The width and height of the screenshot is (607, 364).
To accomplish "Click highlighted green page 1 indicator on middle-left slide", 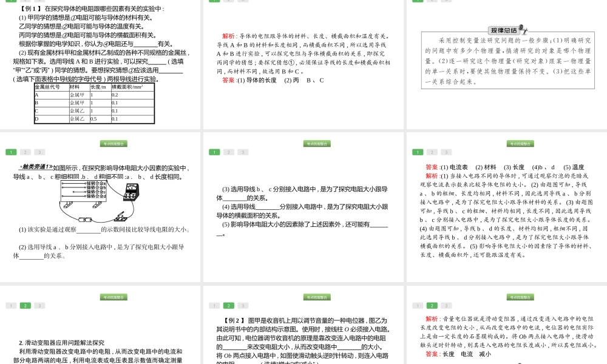I will tap(11, 152).
